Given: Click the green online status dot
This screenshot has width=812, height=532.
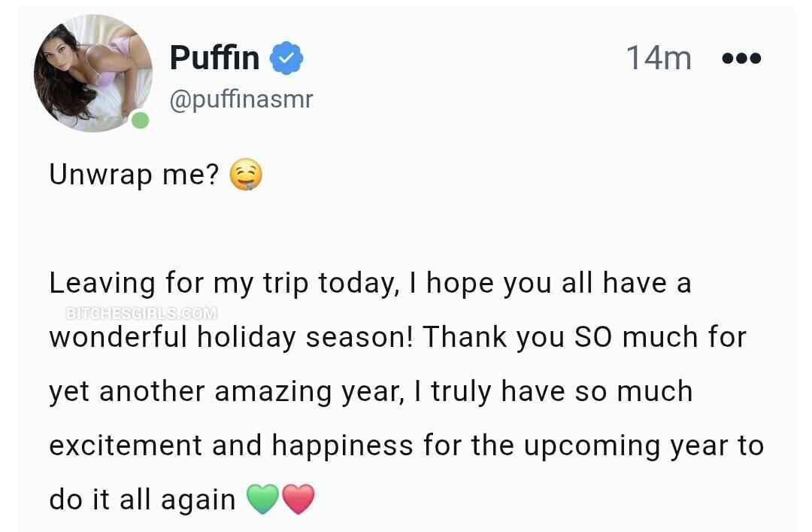Looking at the screenshot, I should (140, 120).
